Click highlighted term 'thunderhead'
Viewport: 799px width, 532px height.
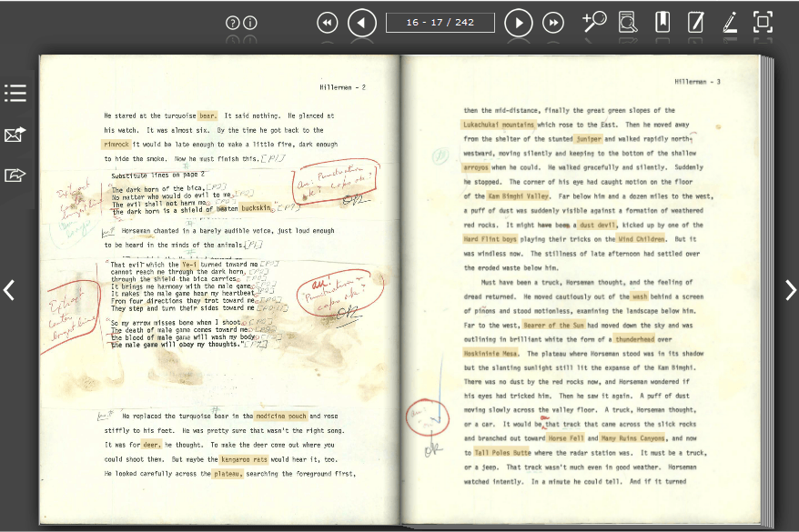tap(634, 339)
